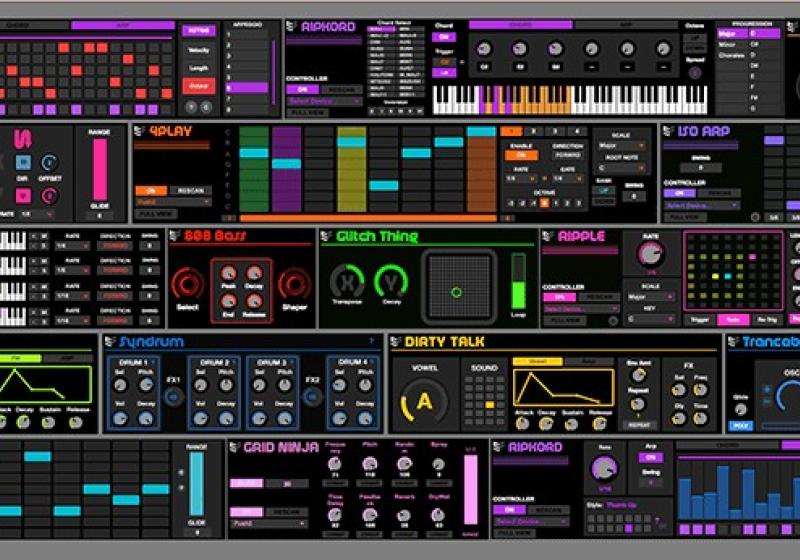The height and width of the screenshot is (560, 800).
Task: Click the 808 Bass Select knob
Action: pos(187,284)
